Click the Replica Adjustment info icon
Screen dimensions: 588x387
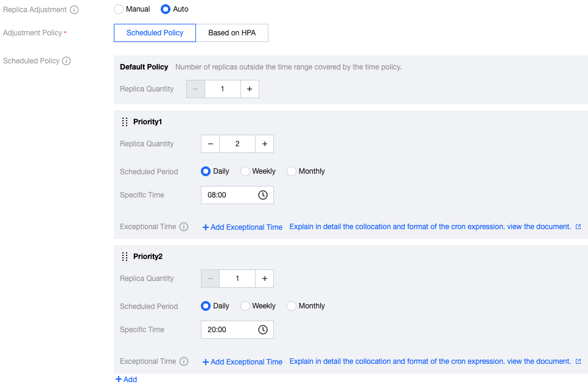point(74,10)
